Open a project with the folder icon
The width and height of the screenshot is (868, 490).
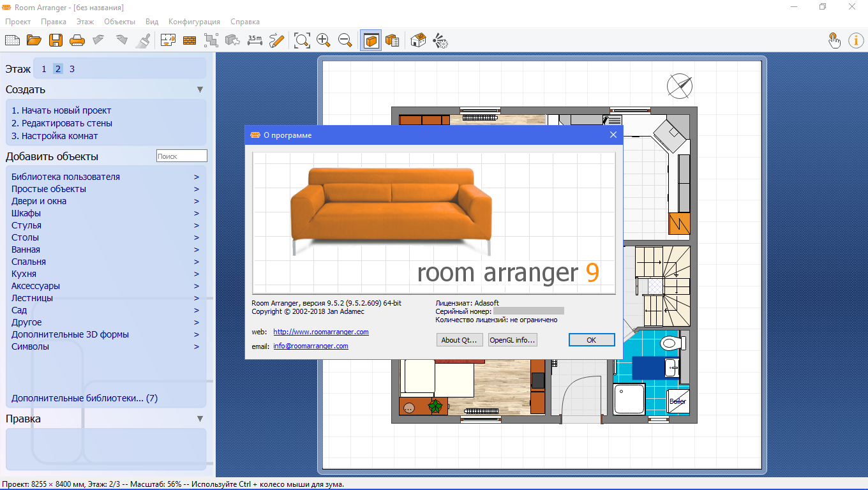[x=34, y=40]
